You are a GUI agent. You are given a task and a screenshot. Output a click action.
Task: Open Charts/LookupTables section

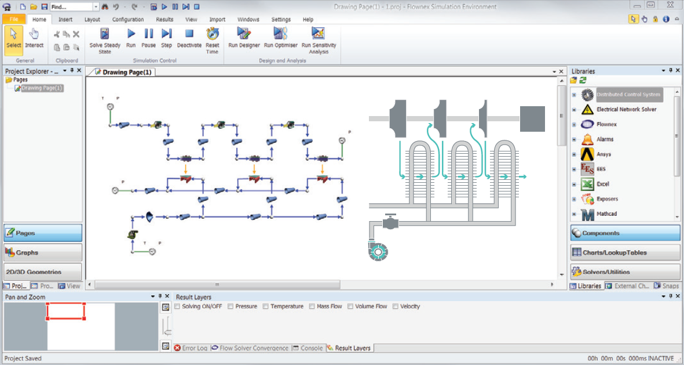[625, 252]
